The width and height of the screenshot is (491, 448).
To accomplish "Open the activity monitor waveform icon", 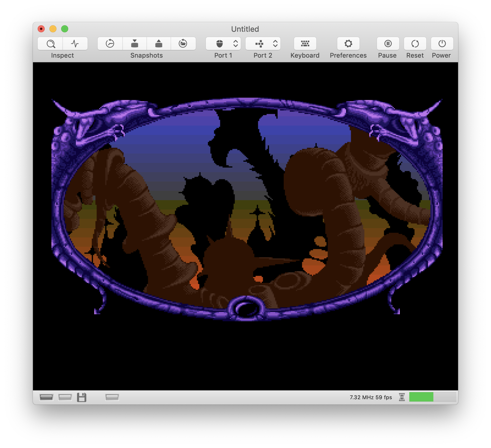I will click(75, 44).
